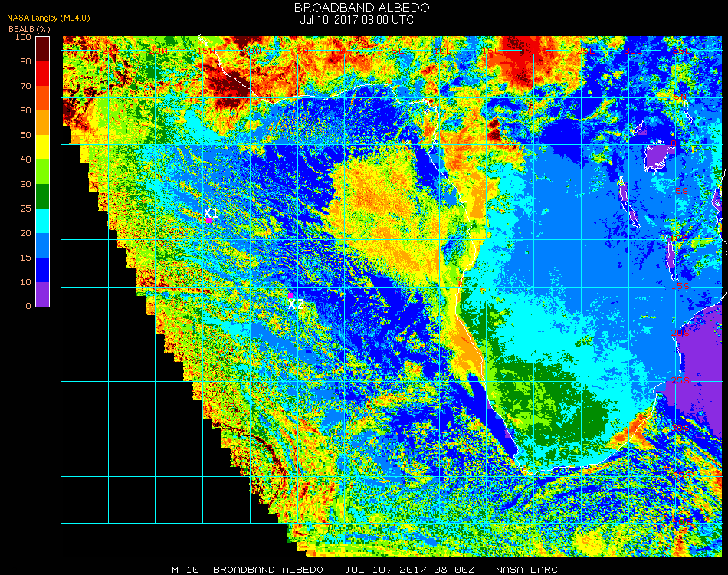Click the legend value 0
Screen dimensions: 728x575
(x=28, y=306)
